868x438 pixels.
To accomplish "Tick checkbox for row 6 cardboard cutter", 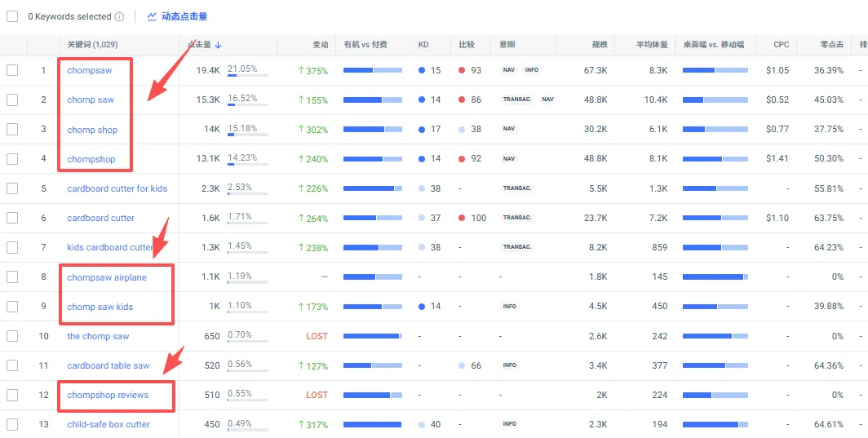I will point(12,218).
